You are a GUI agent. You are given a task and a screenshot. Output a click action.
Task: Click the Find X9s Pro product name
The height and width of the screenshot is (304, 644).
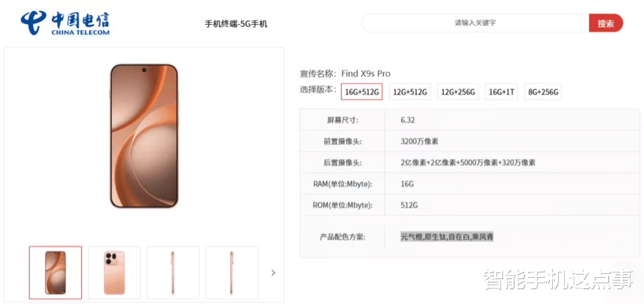[x=366, y=74]
